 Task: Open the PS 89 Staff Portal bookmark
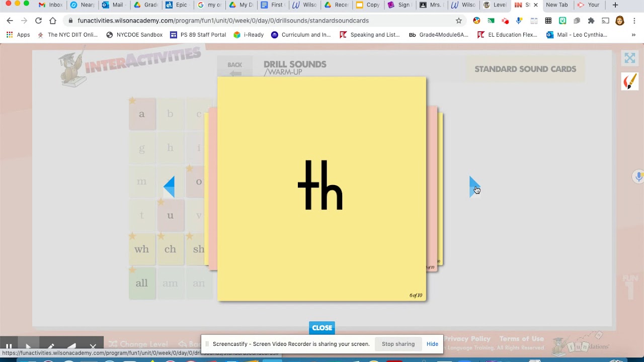tap(198, 35)
